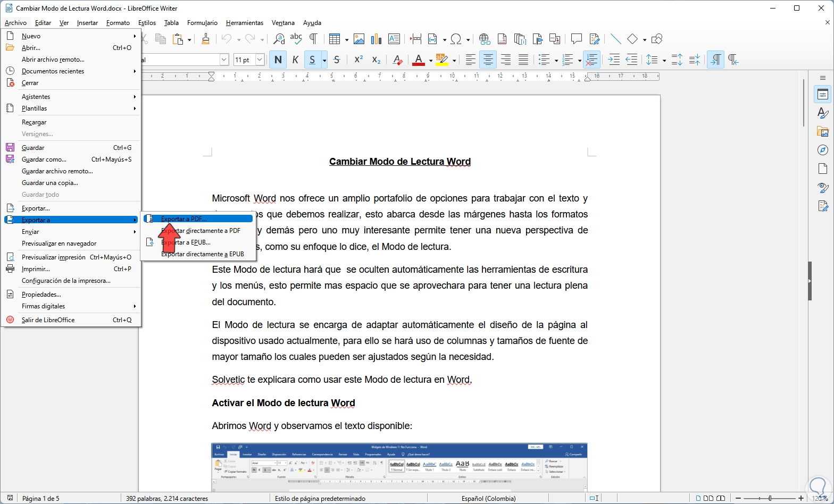
Task: Insert a special character (omega icon)
Action: pyautogui.click(x=456, y=39)
